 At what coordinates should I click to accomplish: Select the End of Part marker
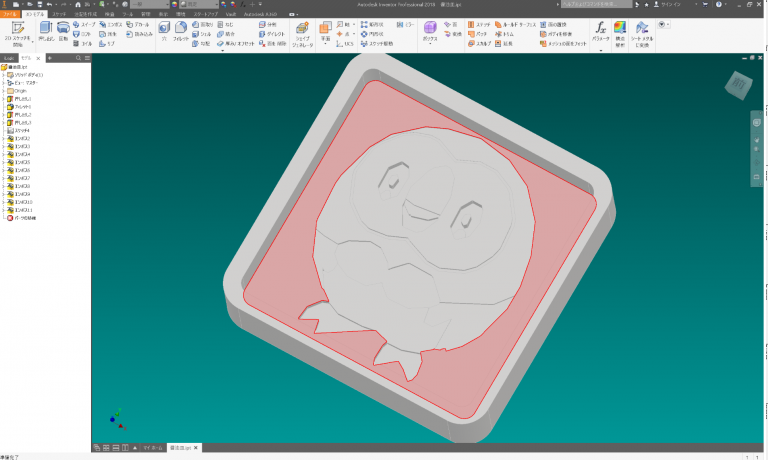pyautogui.click(x=21, y=218)
